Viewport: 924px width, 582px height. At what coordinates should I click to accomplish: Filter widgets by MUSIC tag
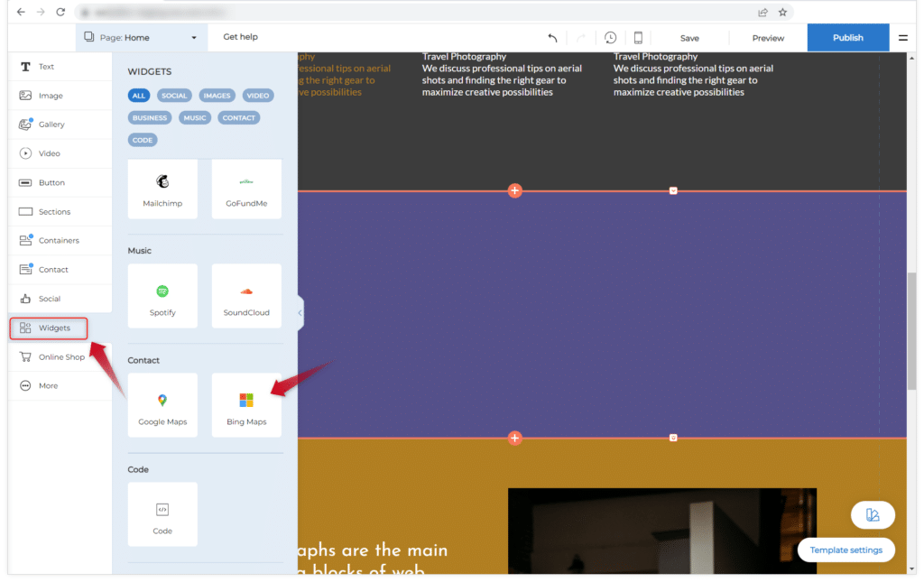click(x=195, y=117)
